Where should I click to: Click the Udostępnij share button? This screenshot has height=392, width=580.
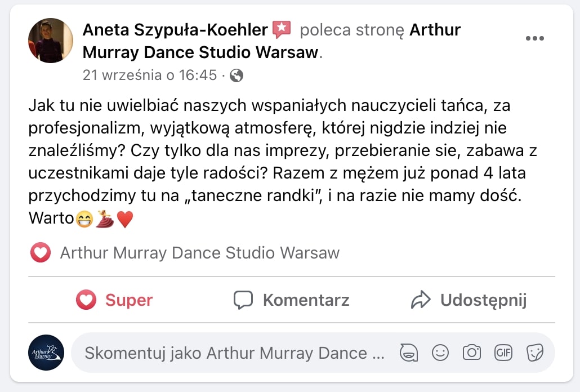tap(468, 300)
